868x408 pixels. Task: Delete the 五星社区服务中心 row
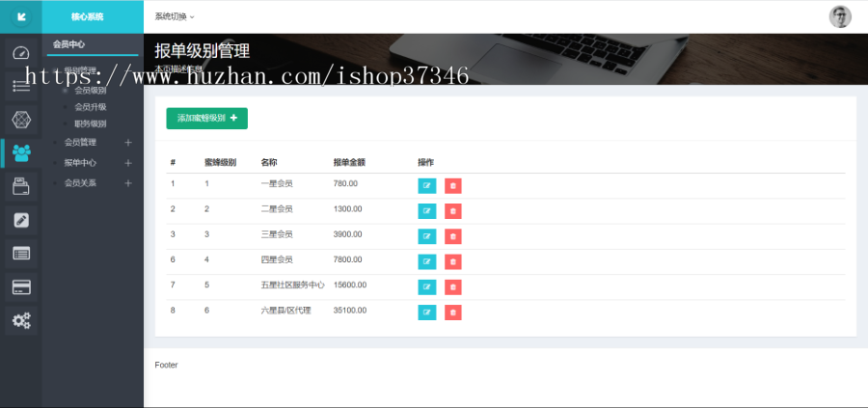[x=453, y=287]
